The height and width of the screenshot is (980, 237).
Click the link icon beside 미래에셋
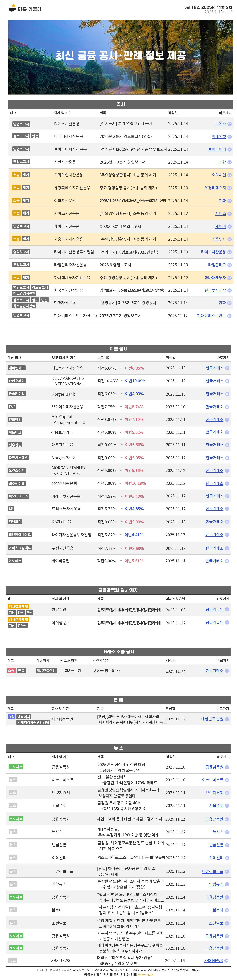(x=229, y=137)
